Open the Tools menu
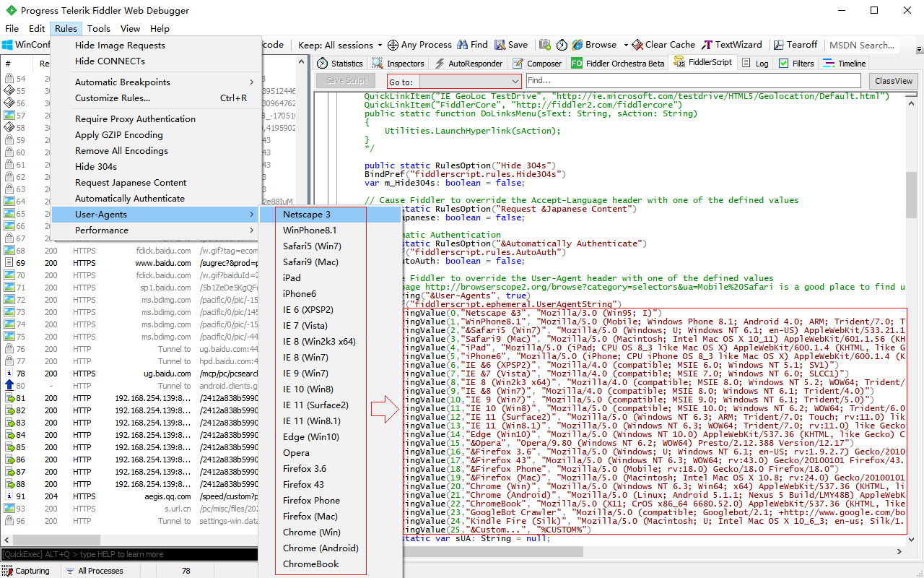The image size is (924, 578). [99, 29]
